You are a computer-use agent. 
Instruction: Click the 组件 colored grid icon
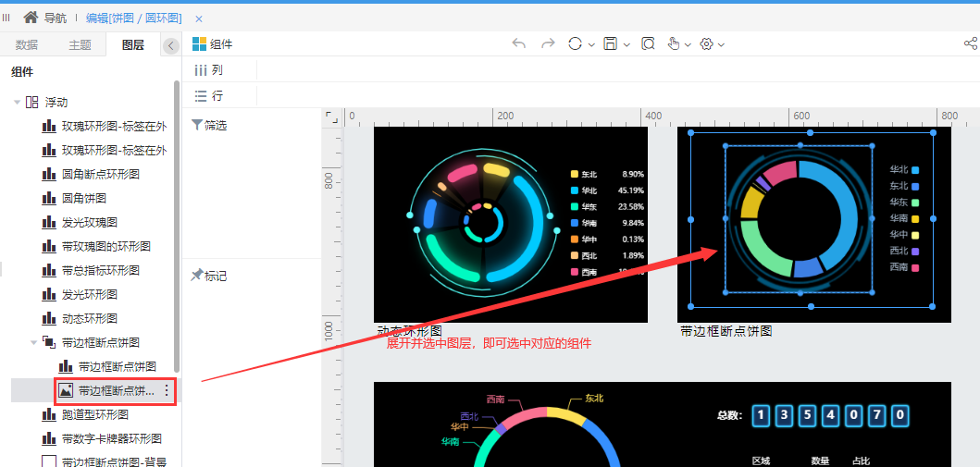point(199,44)
